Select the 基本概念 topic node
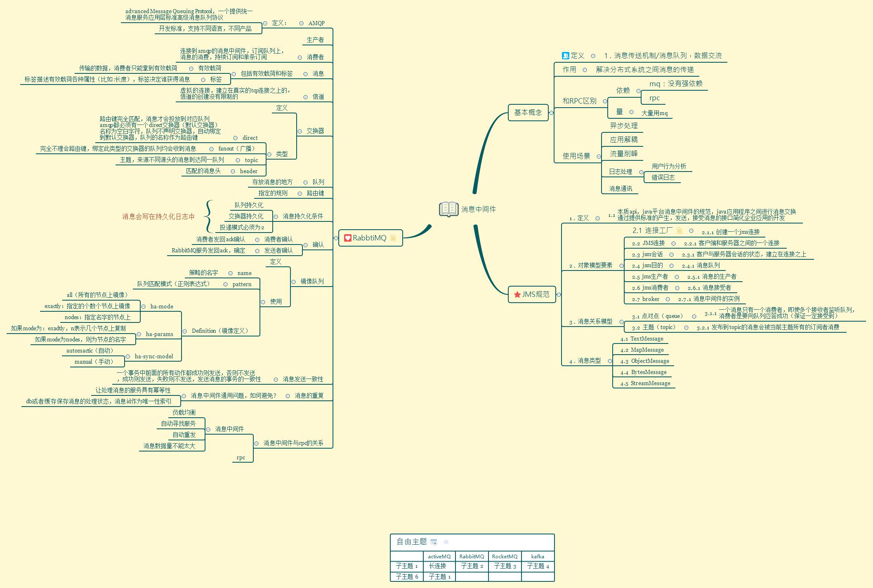This screenshot has width=873, height=588. coord(528,113)
